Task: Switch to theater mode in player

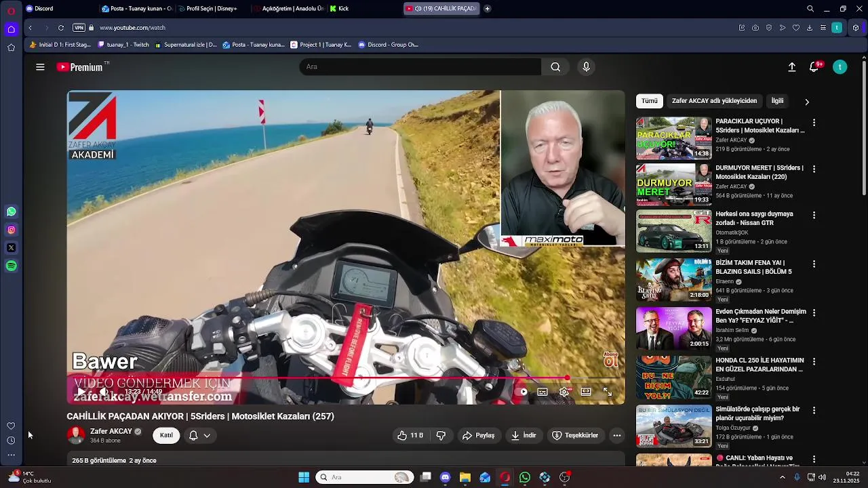Action: (586, 392)
